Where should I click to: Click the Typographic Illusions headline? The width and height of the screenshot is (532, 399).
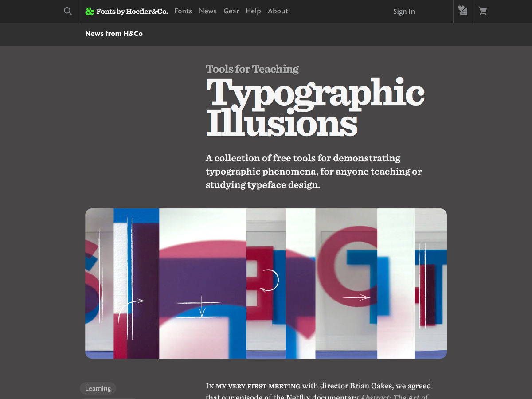point(315,107)
